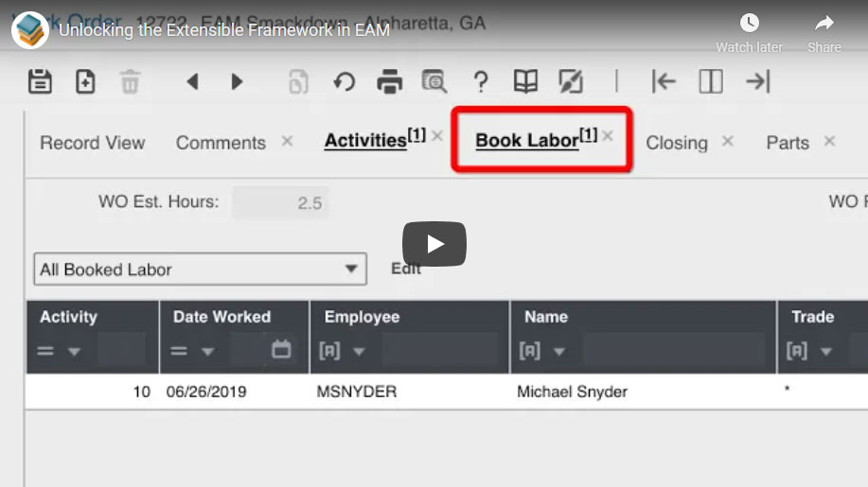868x487 pixels.
Task: Click the New record icon
Action: [85, 82]
